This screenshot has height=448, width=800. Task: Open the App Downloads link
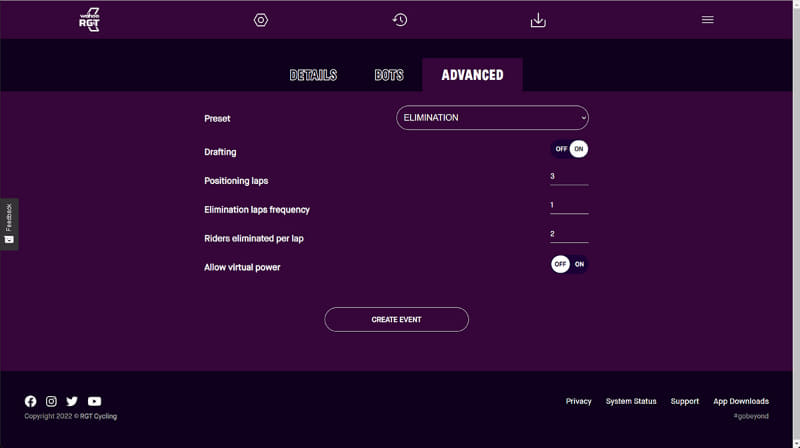(741, 401)
